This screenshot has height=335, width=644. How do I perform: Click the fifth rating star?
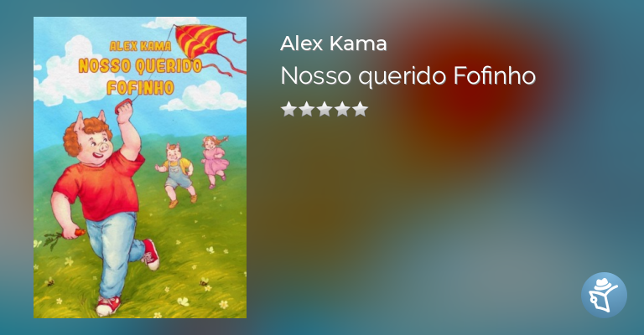(361, 110)
